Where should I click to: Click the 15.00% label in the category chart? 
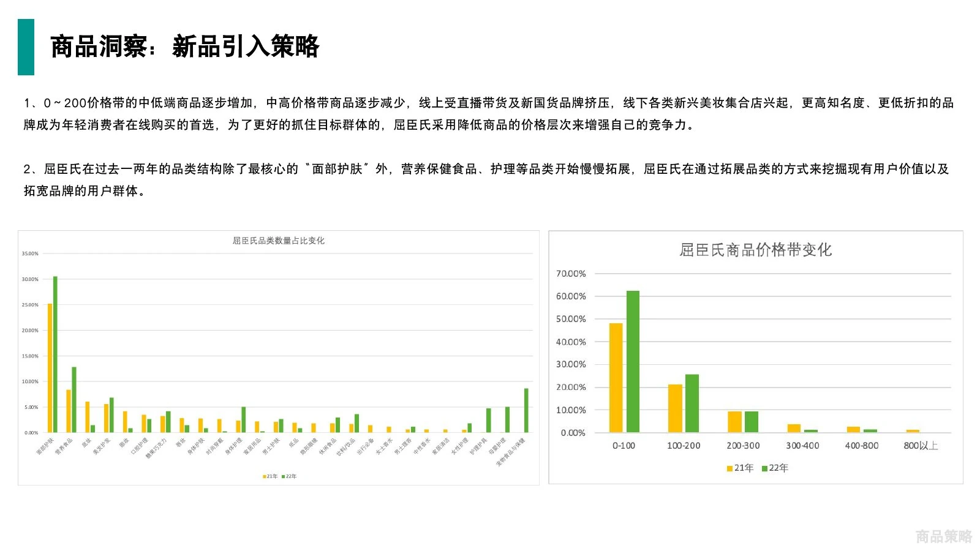30,356
